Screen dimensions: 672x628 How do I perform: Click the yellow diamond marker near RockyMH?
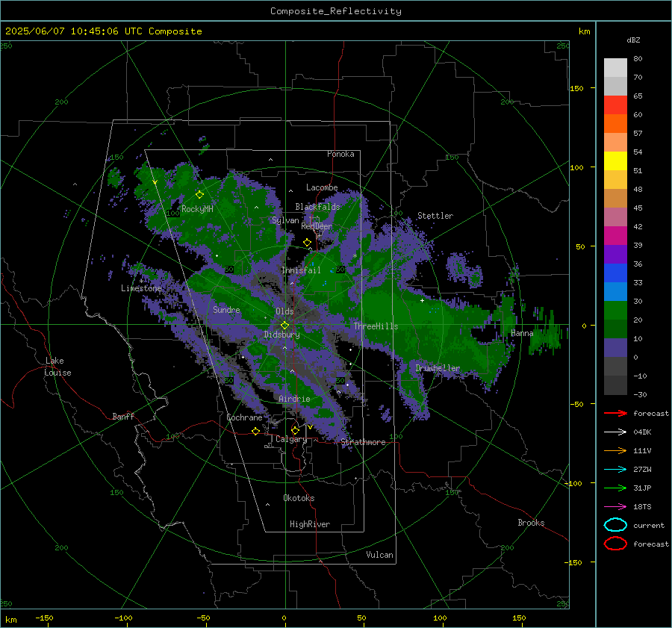click(x=199, y=195)
